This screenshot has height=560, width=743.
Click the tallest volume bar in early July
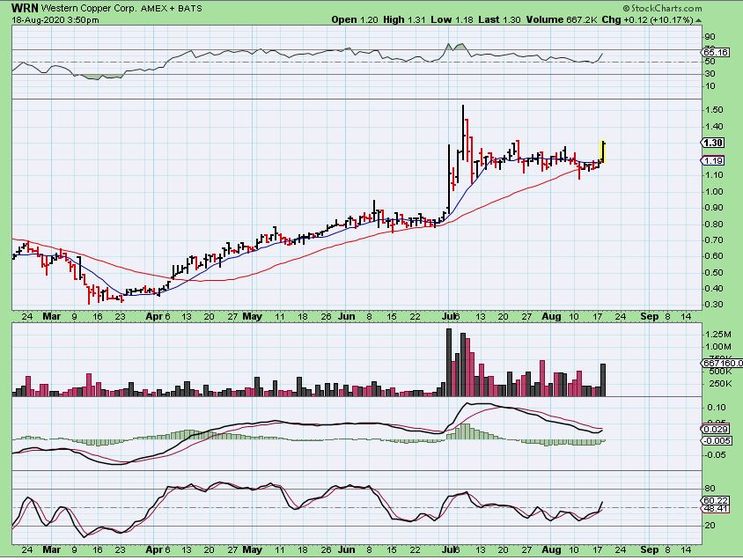[x=449, y=362]
